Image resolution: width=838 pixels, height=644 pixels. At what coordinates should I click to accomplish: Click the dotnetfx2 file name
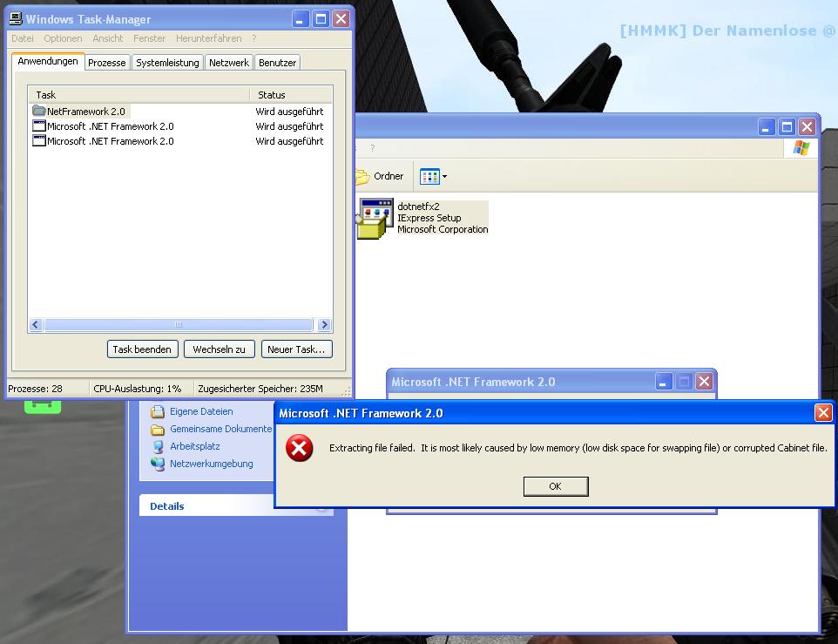(418, 207)
